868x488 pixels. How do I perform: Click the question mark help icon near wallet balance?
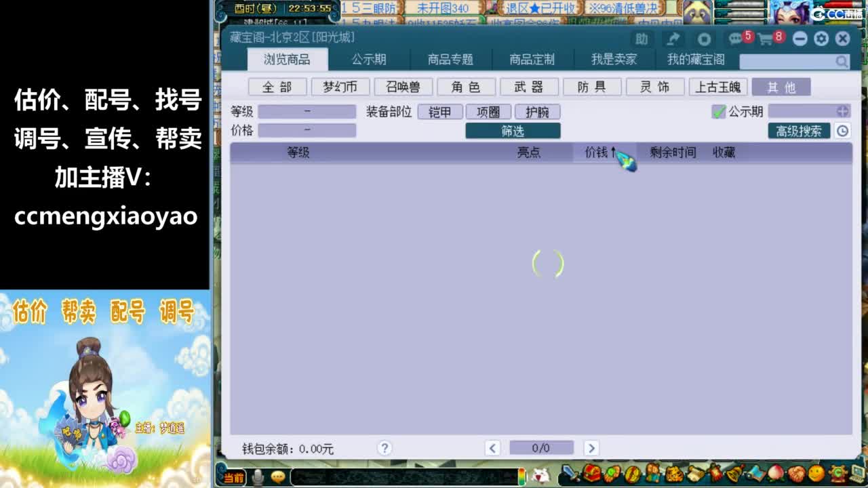pos(384,448)
